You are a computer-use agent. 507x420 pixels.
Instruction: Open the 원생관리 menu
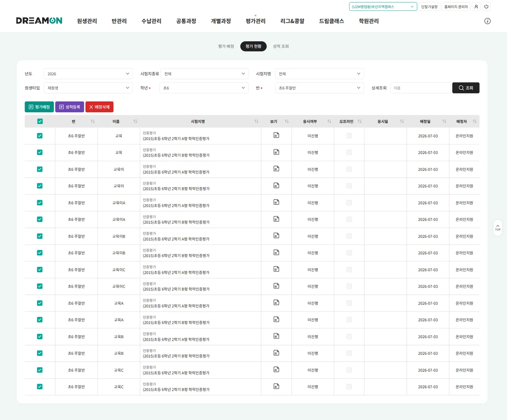click(87, 21)
